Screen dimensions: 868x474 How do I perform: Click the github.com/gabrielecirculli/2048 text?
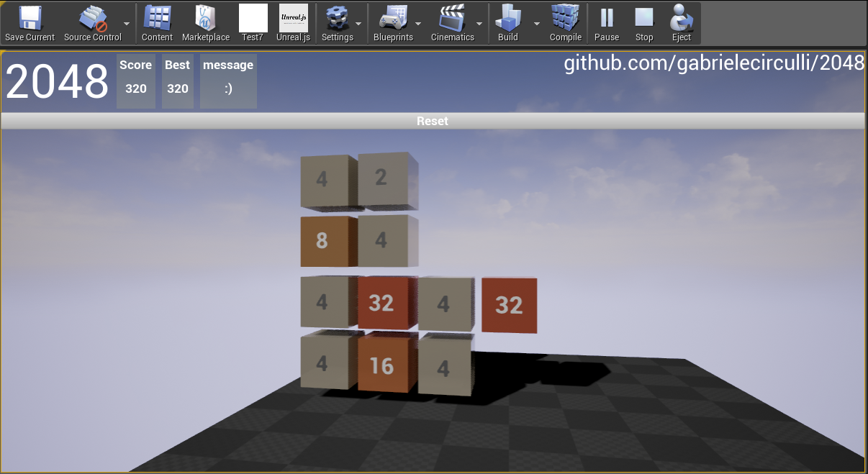coord(714,63)
